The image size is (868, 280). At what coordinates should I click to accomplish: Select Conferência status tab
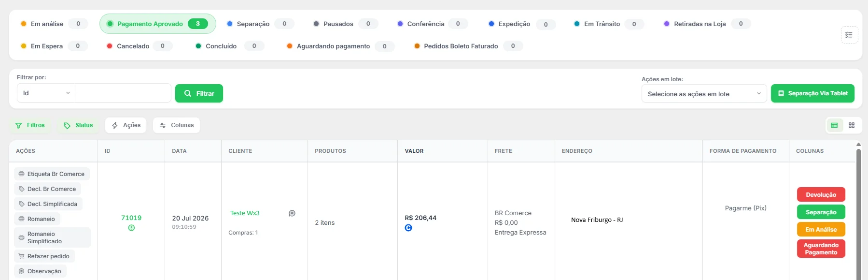[x=432, y=24]
